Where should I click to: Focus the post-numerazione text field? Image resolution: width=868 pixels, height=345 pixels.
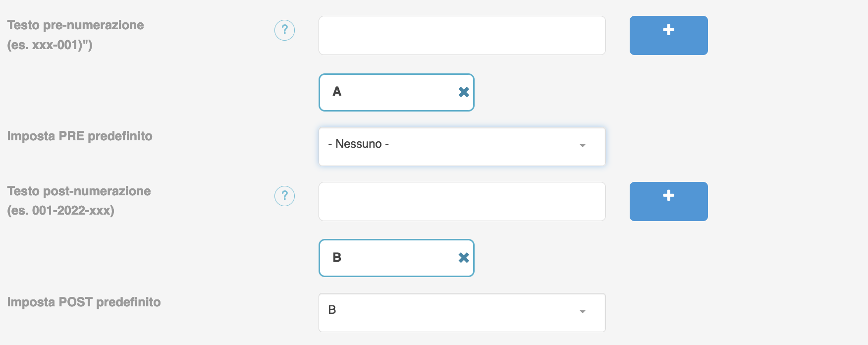[x=462, y=201]
